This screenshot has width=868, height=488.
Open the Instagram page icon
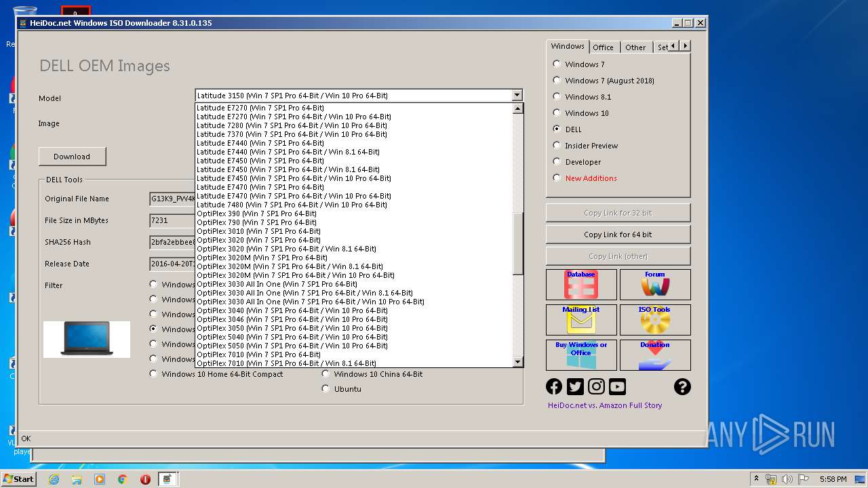(x=596, y=386)
